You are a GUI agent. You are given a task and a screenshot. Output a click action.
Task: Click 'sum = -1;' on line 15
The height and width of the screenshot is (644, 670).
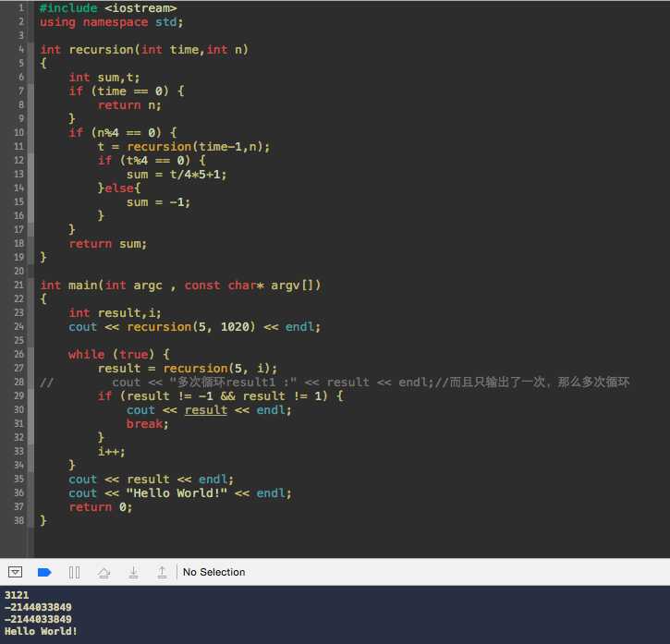[x=158, y=202]
